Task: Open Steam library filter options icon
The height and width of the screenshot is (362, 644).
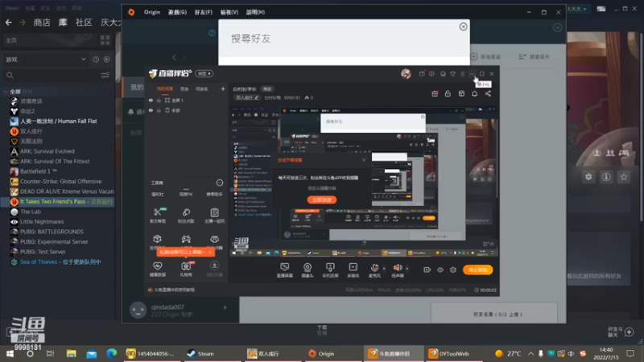Action: (105, 76)
